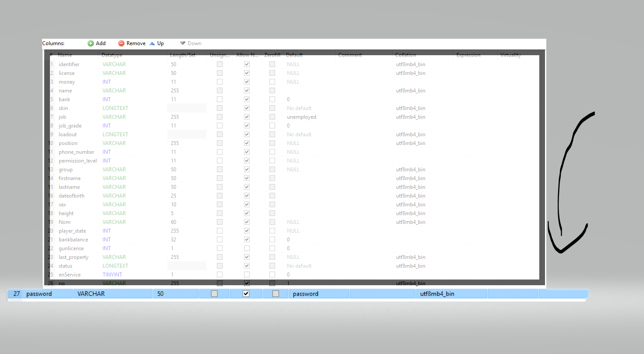
Task: Toggle Zerofill checkbox for bankbalance column
Action: click(272, 240)
